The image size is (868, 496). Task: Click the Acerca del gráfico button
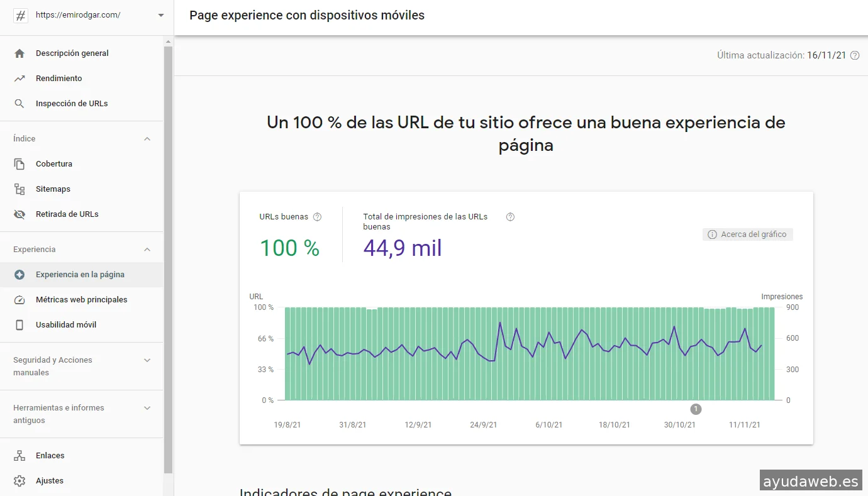tap(747, 234)
